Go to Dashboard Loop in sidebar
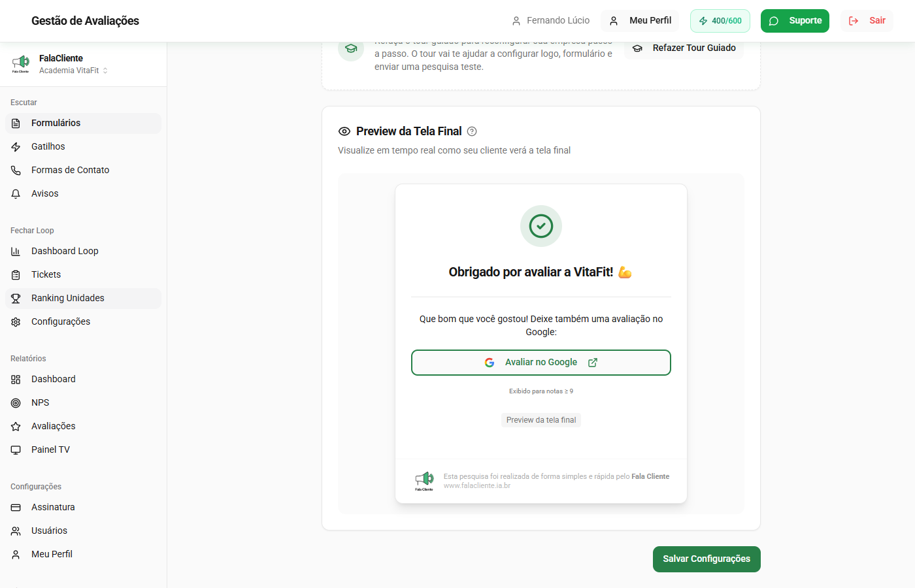The height and width of the screenshot is (588, 915). [65, 252]
